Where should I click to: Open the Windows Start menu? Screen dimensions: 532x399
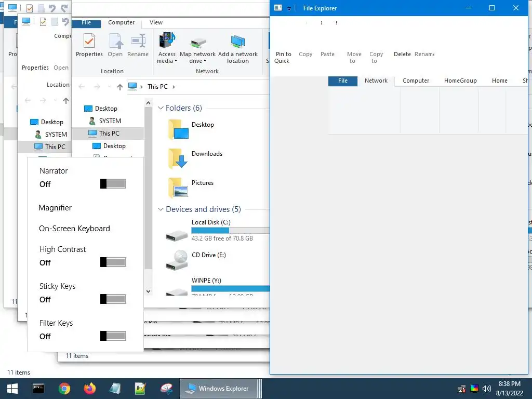tap(12, 389)
